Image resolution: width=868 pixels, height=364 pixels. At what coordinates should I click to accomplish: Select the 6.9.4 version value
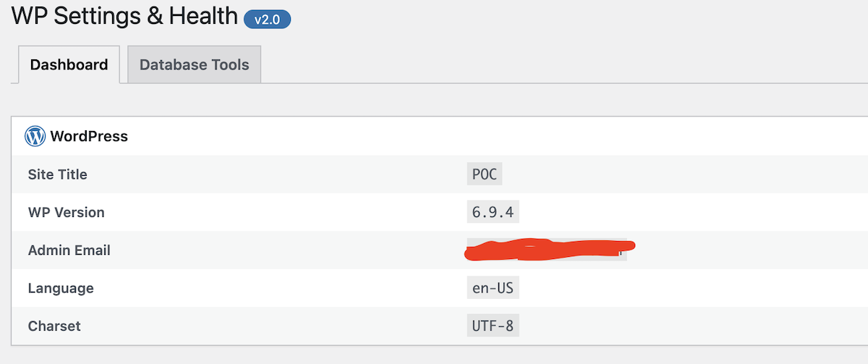coord(493,213)
